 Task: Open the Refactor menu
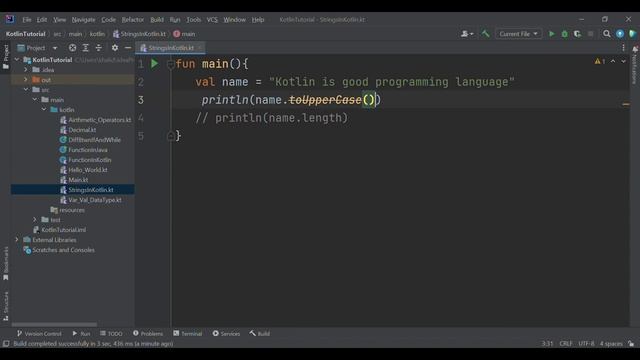133,20
